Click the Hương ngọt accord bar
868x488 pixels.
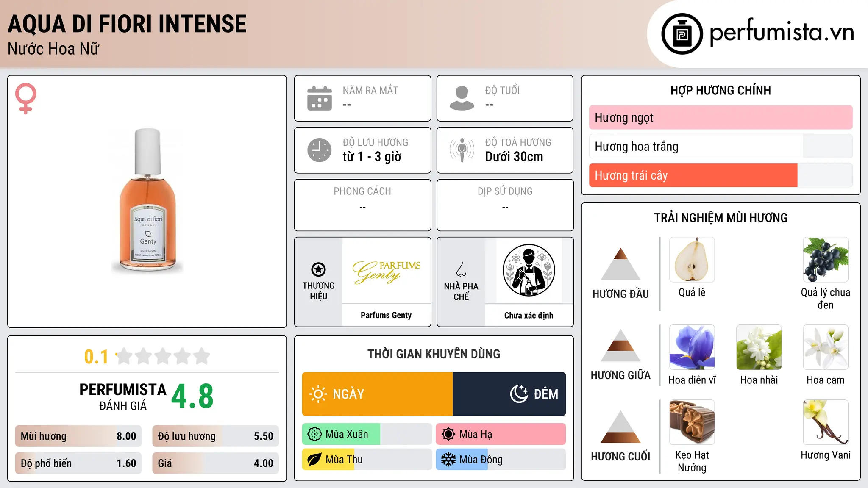coord(721,117)
